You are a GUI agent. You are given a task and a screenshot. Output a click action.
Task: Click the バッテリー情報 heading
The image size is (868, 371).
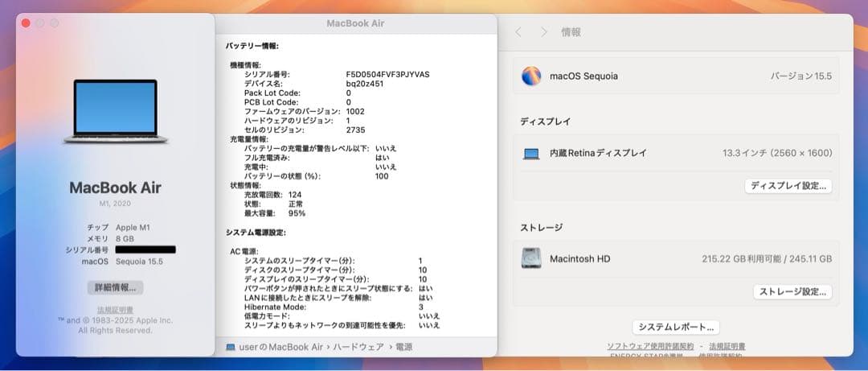click(x=252, y=46)
